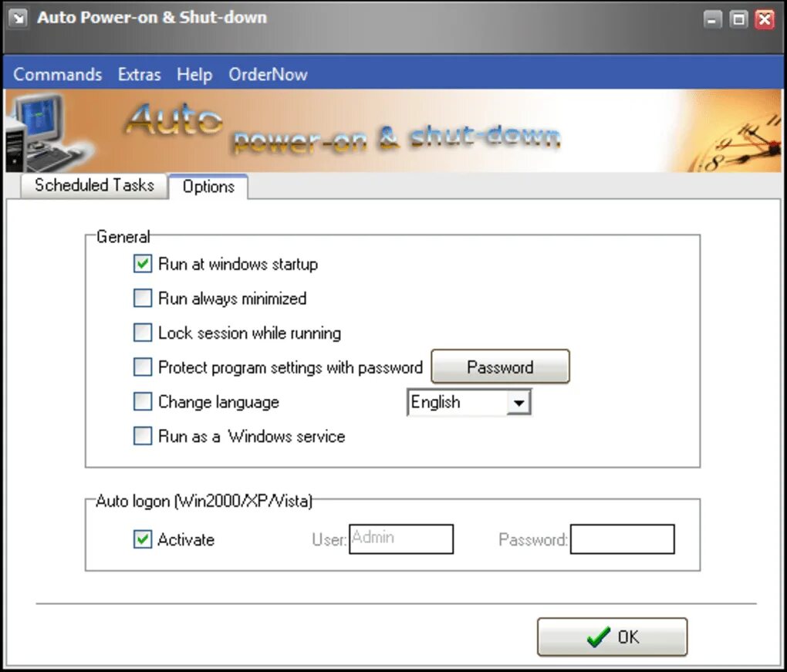Maximize the Auto Power-on window
The image size is (787, 672).
pos(738,19)
